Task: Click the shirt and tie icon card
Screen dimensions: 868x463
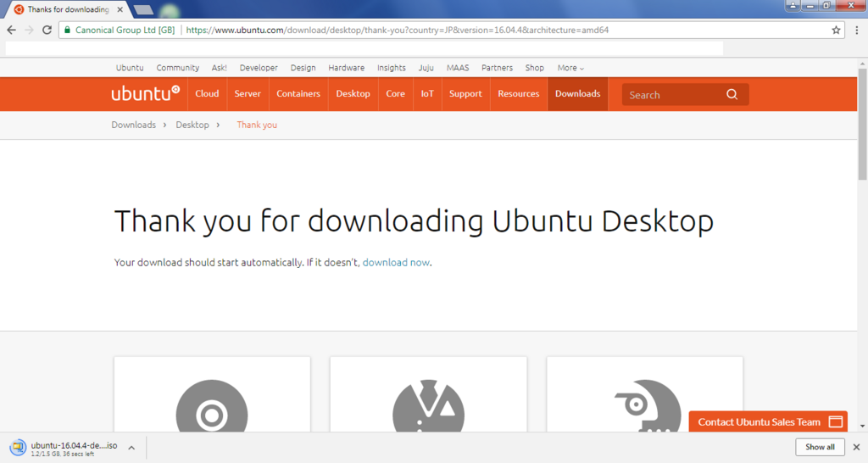Action: 428,394
